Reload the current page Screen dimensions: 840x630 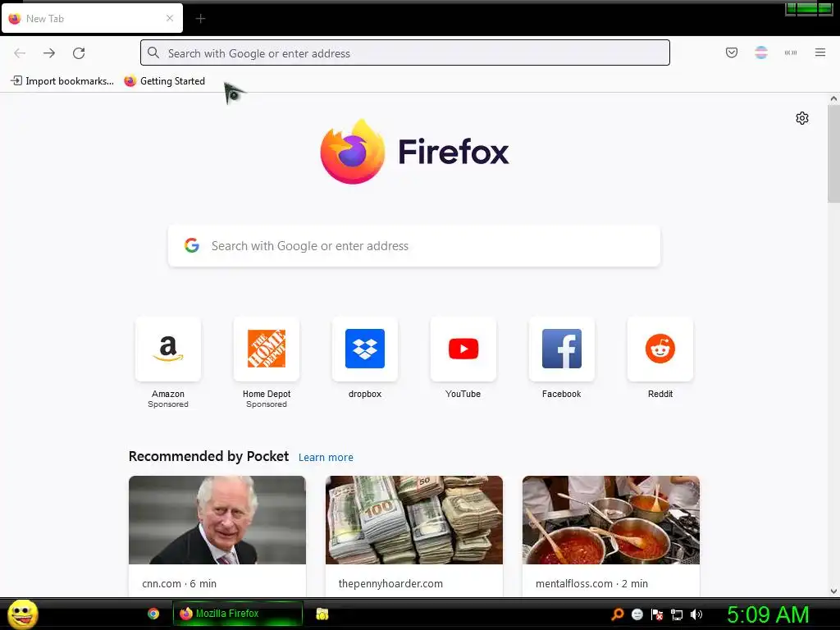(79, 53)
